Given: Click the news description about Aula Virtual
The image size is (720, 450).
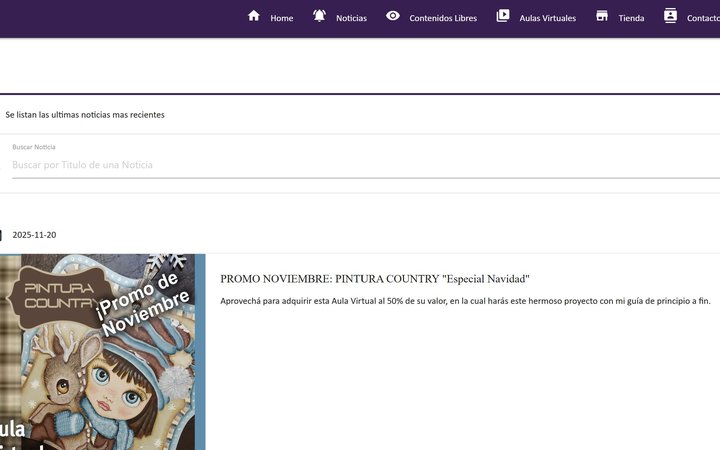Looking at the screenshot, I should [465, 301].
